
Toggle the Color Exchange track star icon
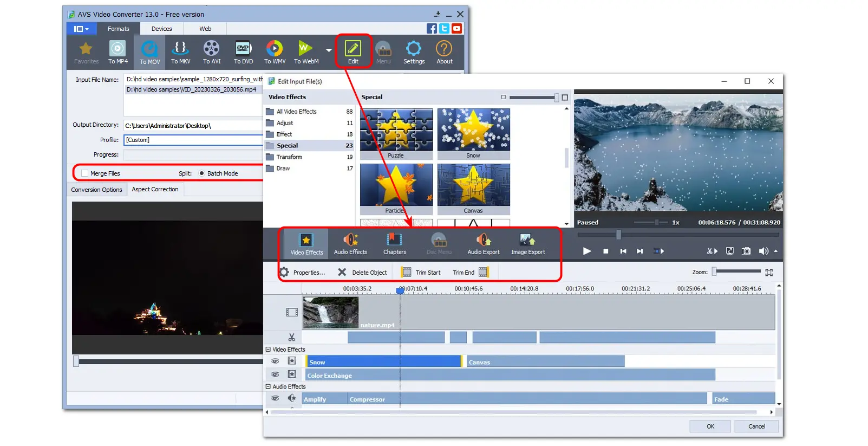pos(292,374)
